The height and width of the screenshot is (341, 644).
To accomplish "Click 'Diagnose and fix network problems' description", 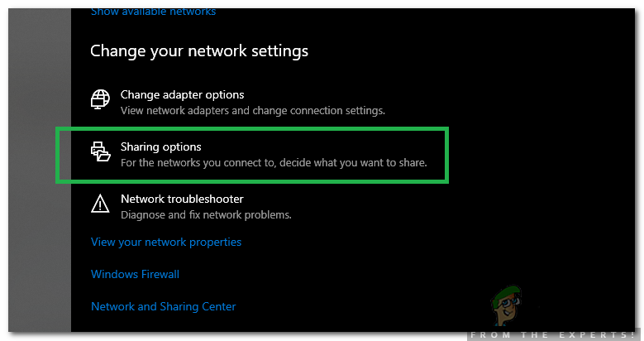I will click(206, 215).
